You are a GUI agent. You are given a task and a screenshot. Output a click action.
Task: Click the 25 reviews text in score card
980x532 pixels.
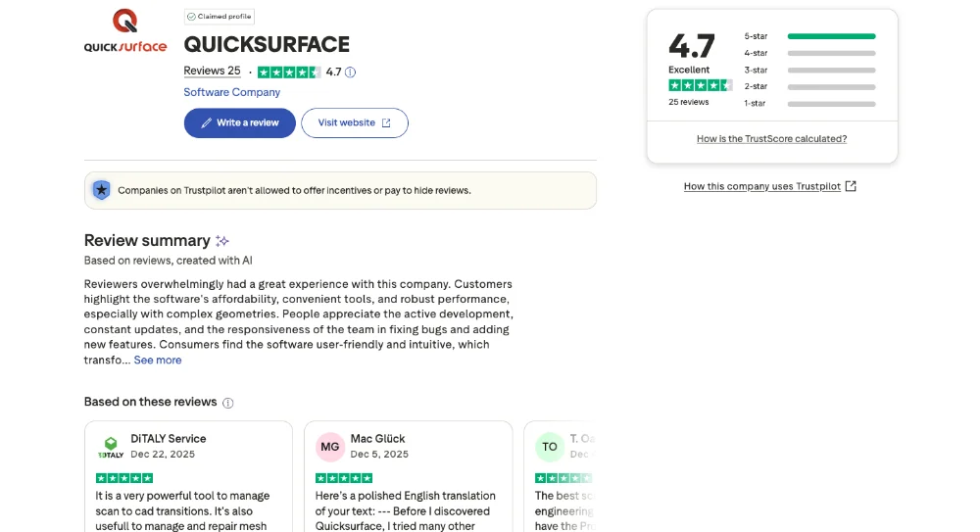(x=689, y=102)
